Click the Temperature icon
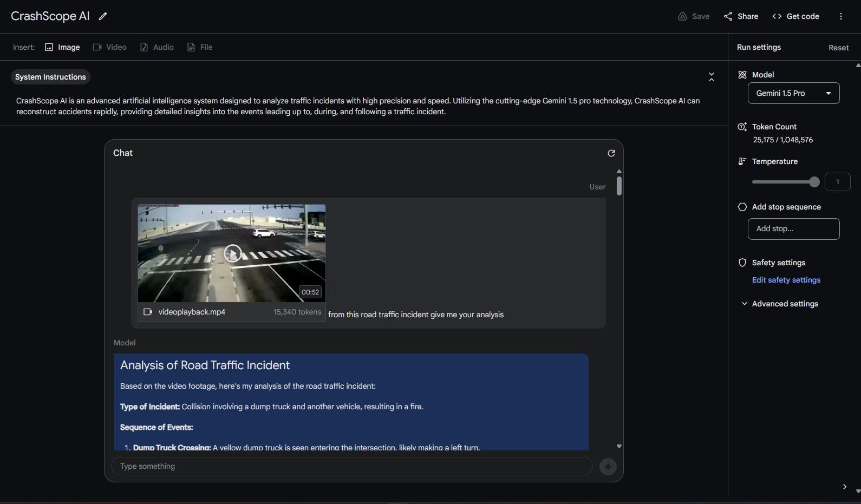The image size is (861, 504). (x=742, y=161)
